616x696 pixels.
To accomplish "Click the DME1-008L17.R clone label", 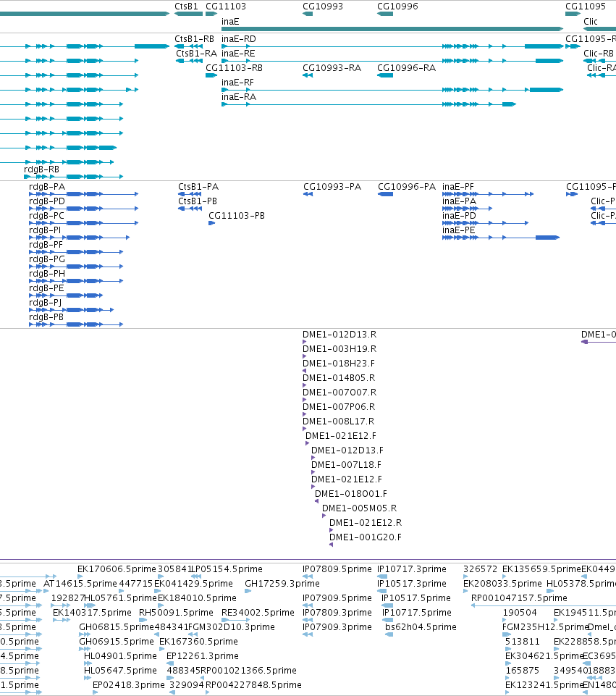I will pyautogui.click(x=338, y=422).
